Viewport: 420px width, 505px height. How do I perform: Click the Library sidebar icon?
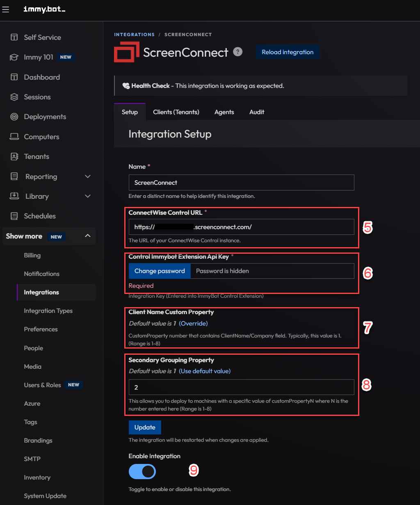14,196
